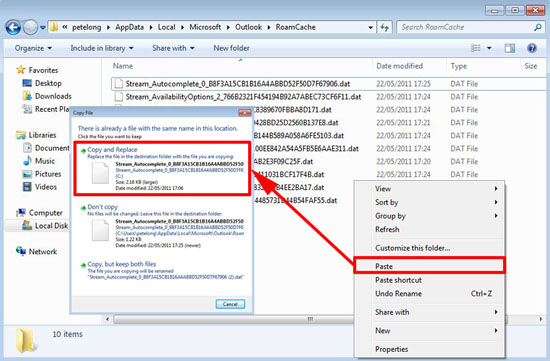Open New submenu in context menu

click(x=430, y=331)
